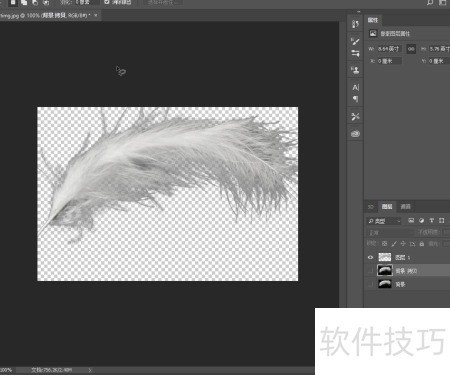Viewport: 450px width, 375px height.
Task: Open the layer filter type dropdown
Action: [x=384, y=221]
